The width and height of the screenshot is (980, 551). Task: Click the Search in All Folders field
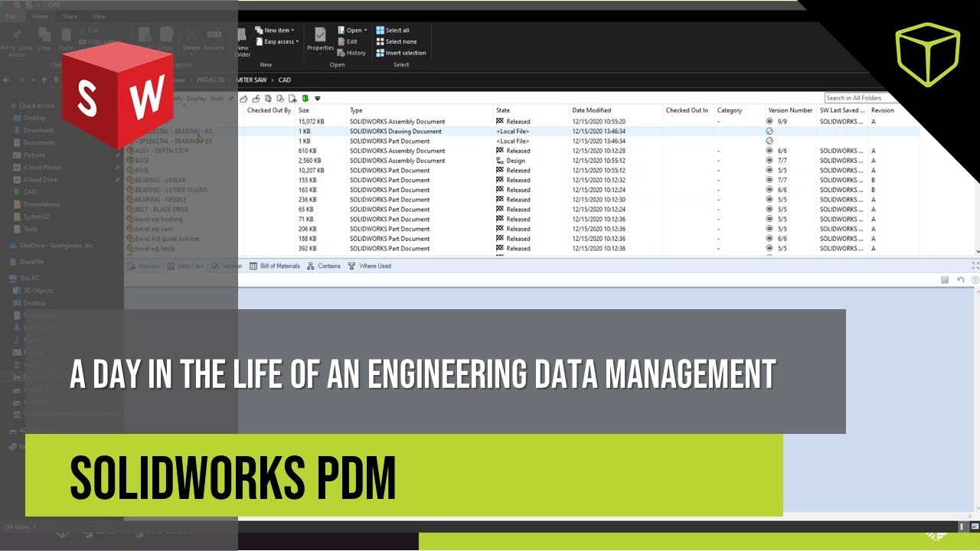[x=861, y=98]
